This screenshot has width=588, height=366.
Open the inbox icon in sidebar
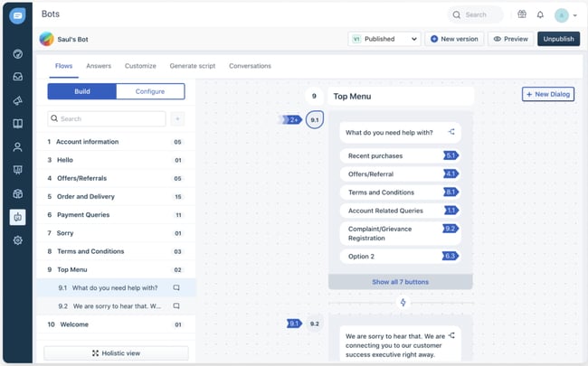pos(18,77)
